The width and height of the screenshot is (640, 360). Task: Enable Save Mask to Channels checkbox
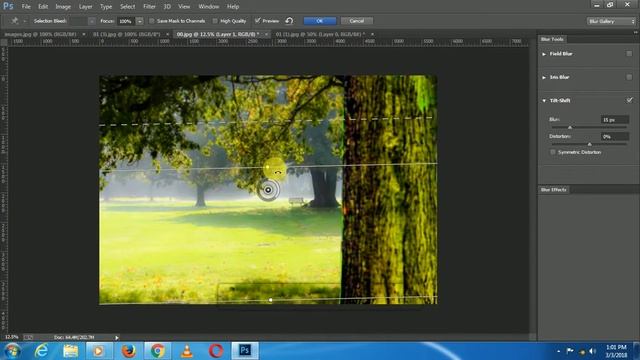click(152, 21)
